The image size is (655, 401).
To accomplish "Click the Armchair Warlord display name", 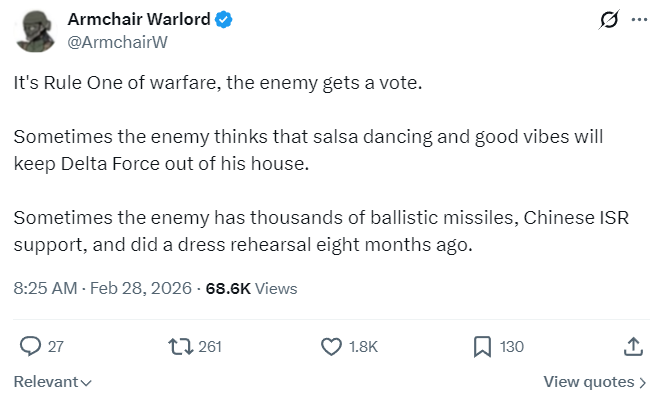I will point(138,19).
